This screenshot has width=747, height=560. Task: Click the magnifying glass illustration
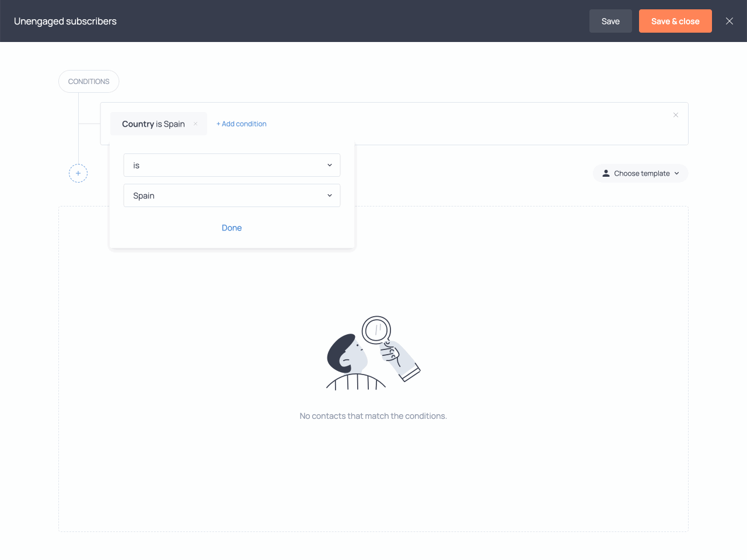[x=376, y=330]
